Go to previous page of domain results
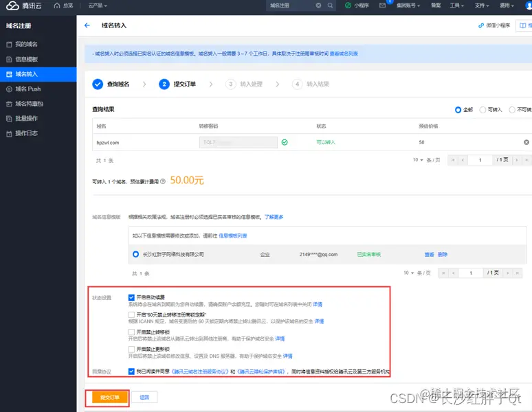The height and width of the screenshot is (412, 532). pos(463,160)
